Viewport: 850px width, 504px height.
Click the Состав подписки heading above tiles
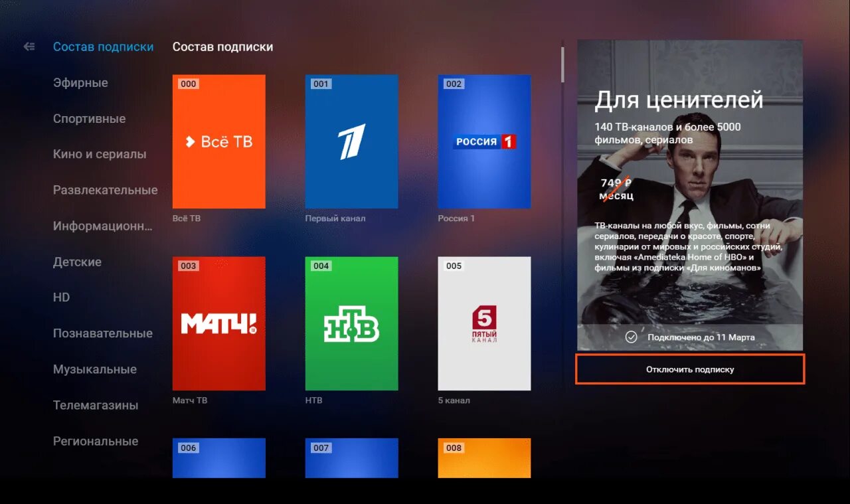click(x=222, y=47)
